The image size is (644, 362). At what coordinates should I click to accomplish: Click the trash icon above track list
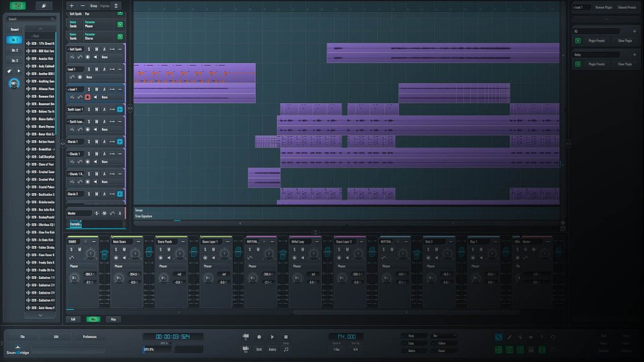[116, 5]
